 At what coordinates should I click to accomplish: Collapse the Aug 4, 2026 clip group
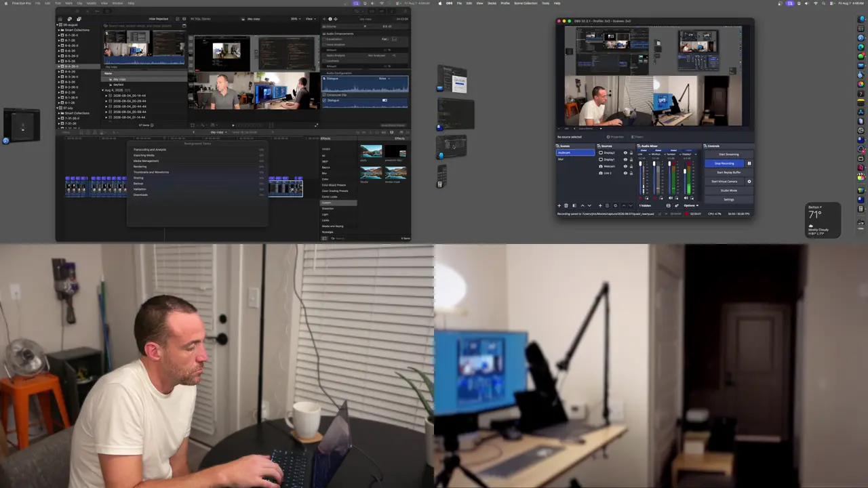point(103,90)
